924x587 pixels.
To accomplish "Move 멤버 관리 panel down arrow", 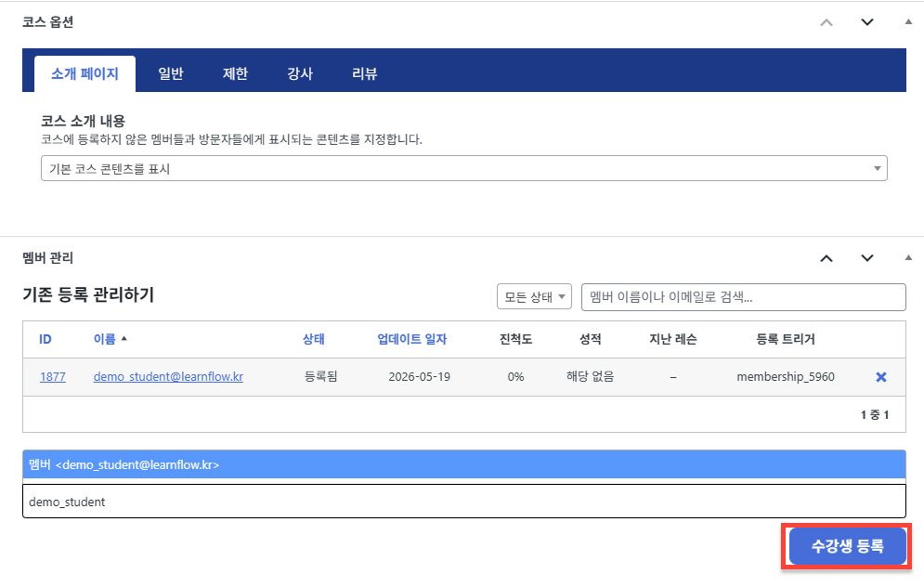I will coord(866,258).
